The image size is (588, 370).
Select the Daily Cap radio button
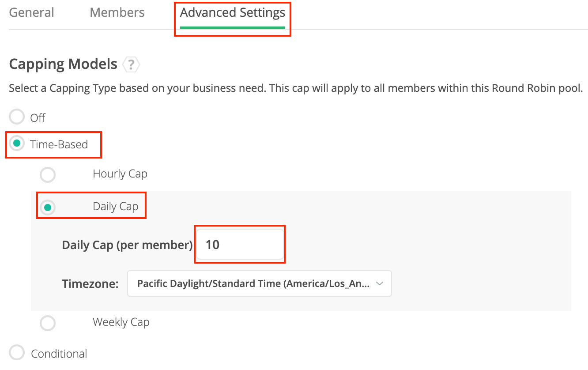click(48, 207)
